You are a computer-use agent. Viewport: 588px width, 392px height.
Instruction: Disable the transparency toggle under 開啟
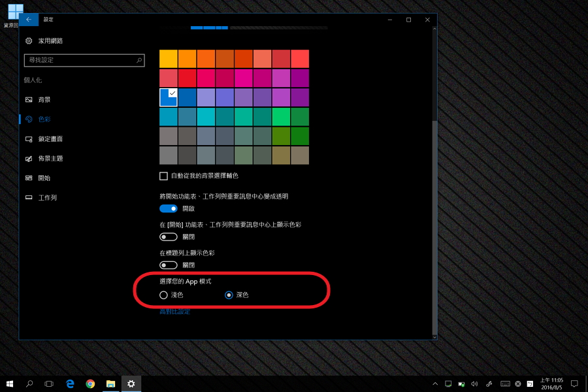click(x=169, y=208)
